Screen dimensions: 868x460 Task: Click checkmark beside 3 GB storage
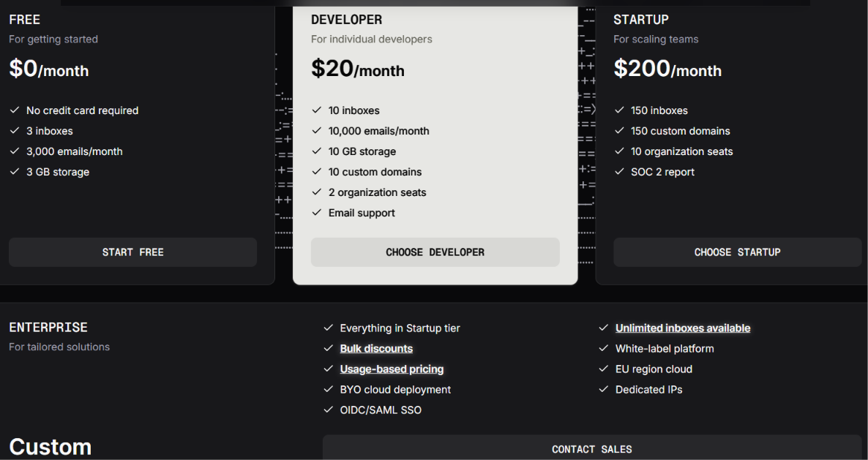(x=15, y=171)
